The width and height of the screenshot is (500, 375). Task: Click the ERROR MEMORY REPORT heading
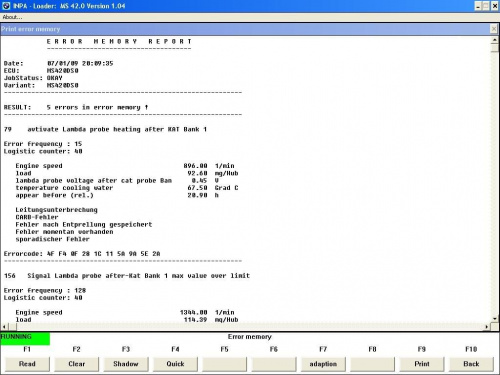click(119, 41)
